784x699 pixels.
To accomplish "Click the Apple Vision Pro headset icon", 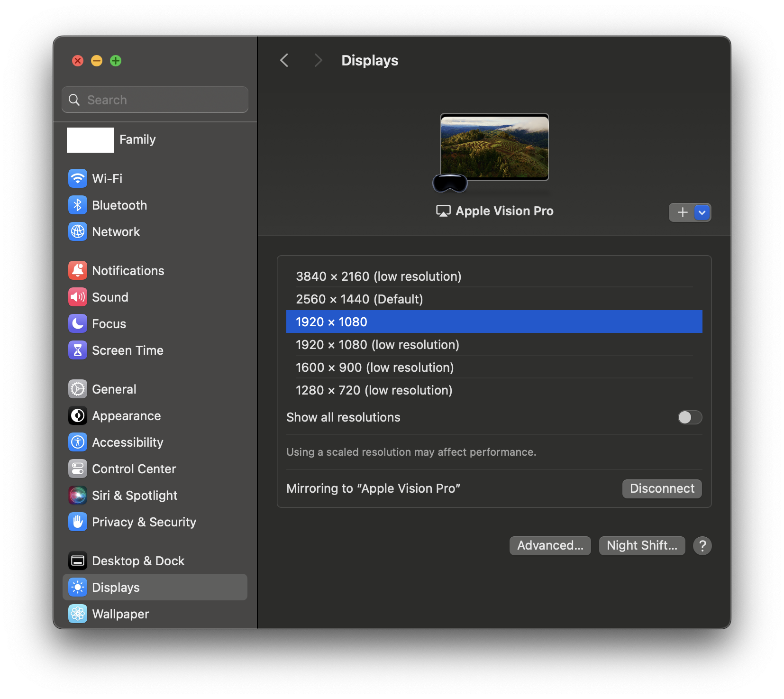I will click(450, 183).
